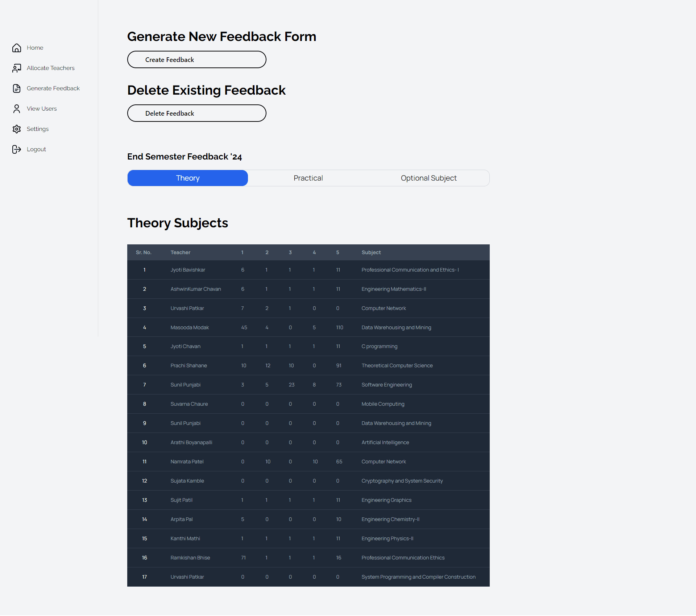Screen dimensions: 696x616
Task: Click the Sr. No. column header
Action: coord(144,252)
